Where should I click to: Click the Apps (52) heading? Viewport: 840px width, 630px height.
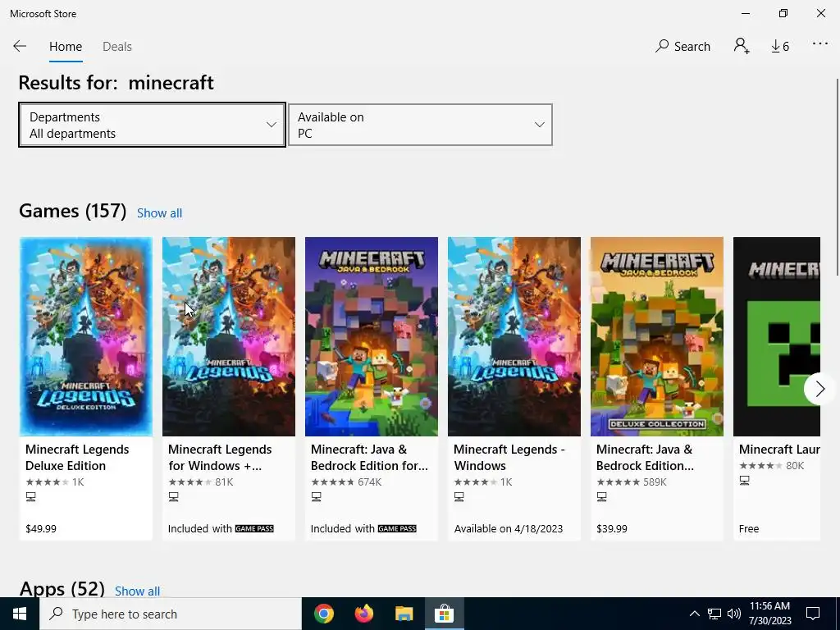tap(62, 589)
